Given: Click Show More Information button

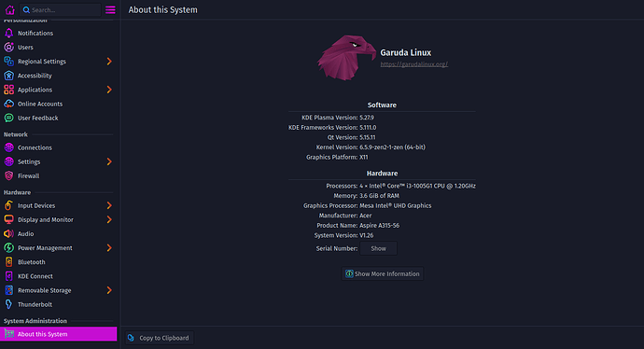Looking at the screenshot, I should pyautogui.click(x=383, y=273).
